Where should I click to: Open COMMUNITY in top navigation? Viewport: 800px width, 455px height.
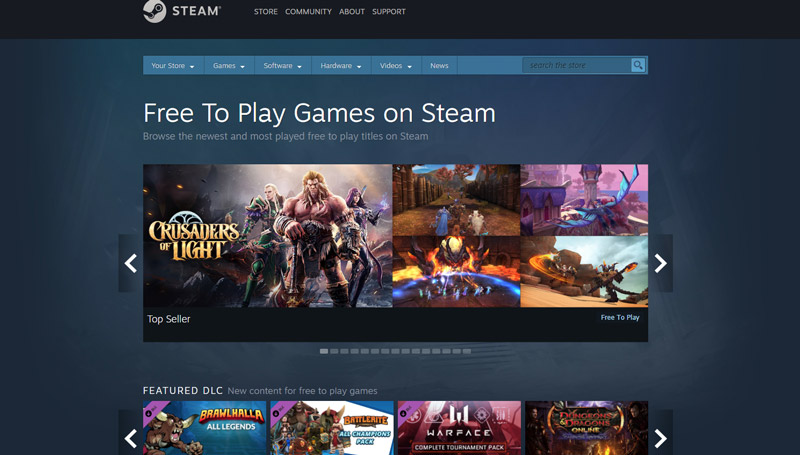[x=308, y=11]
